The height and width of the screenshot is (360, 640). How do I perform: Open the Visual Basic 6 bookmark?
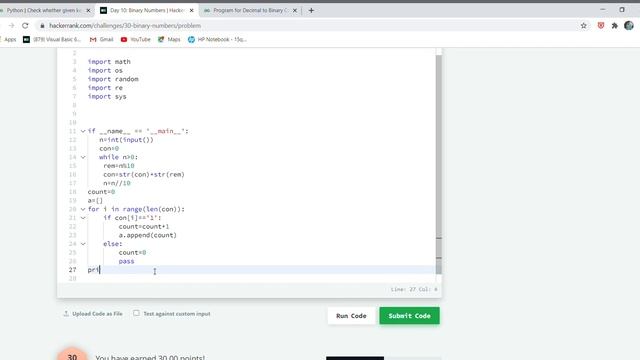[52, 40]
